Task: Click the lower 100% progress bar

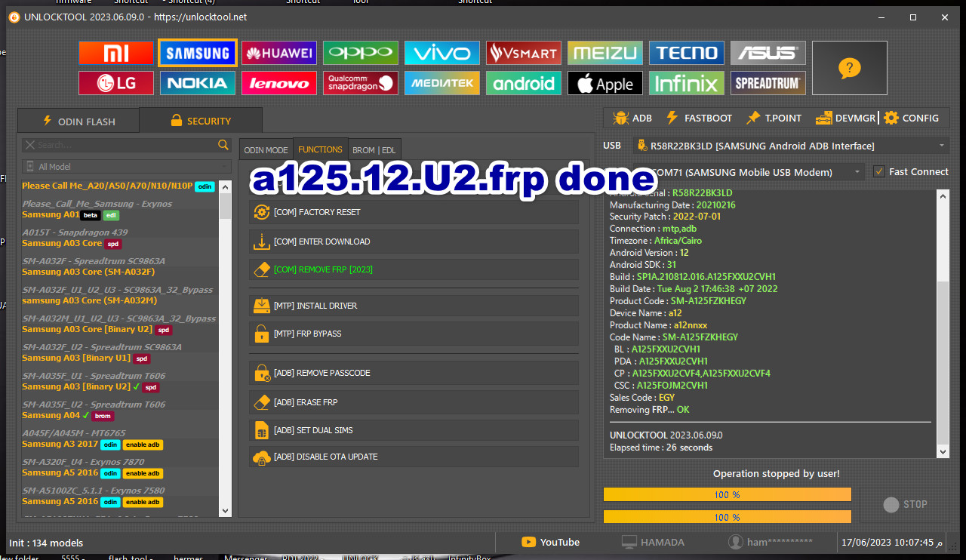Action: tap(727, 517)
